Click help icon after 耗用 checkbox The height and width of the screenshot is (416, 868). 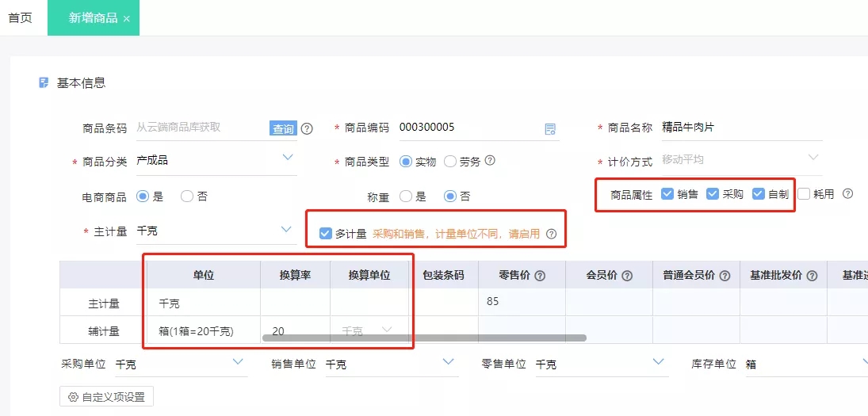[847, 193]
